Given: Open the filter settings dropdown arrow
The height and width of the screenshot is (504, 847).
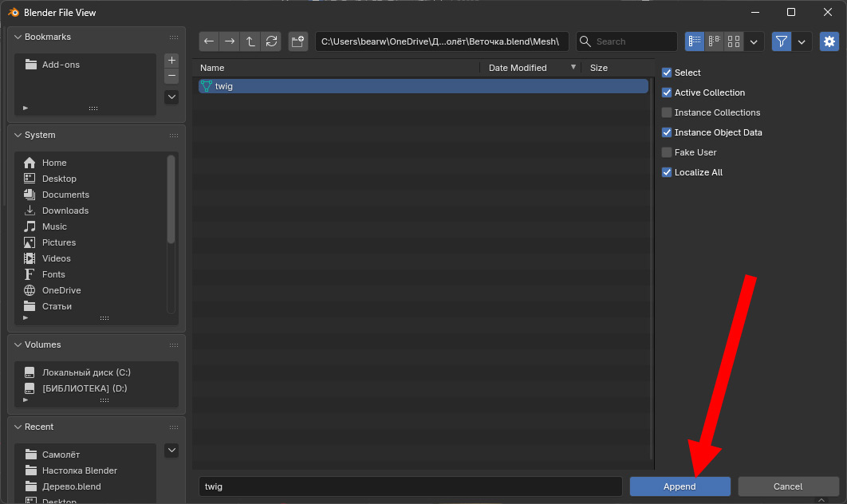Looking at the screenshot, I should click(x=802, y=41).
